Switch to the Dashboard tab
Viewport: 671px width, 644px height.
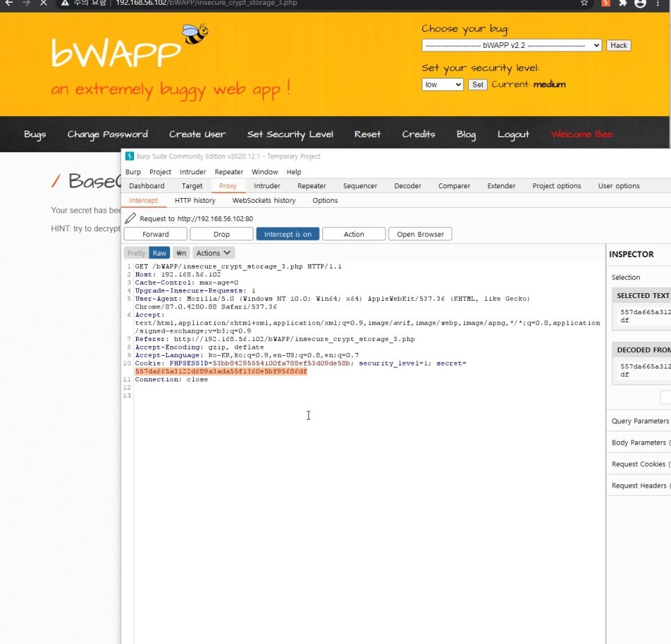147,185
